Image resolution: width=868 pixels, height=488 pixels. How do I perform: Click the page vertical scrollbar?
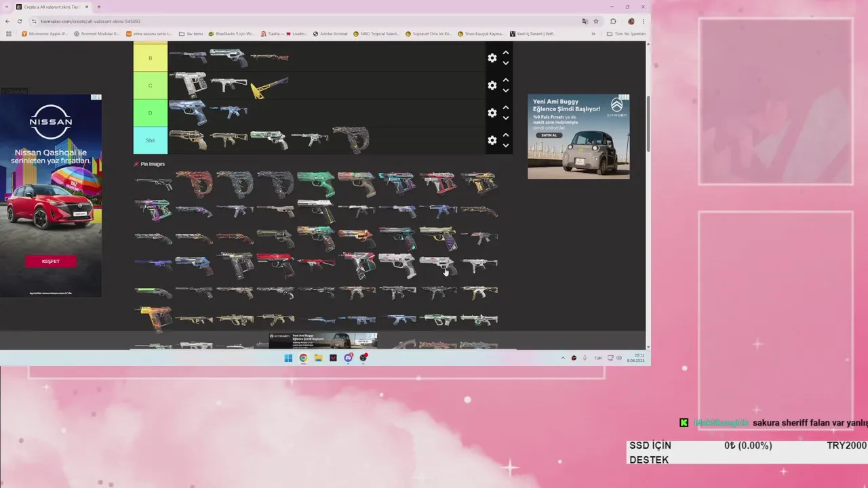pos(648,124)
